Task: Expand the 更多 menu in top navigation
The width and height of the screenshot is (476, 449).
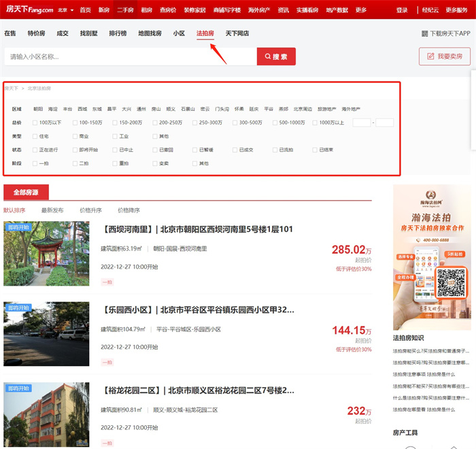Action: [x=360, y=10]
